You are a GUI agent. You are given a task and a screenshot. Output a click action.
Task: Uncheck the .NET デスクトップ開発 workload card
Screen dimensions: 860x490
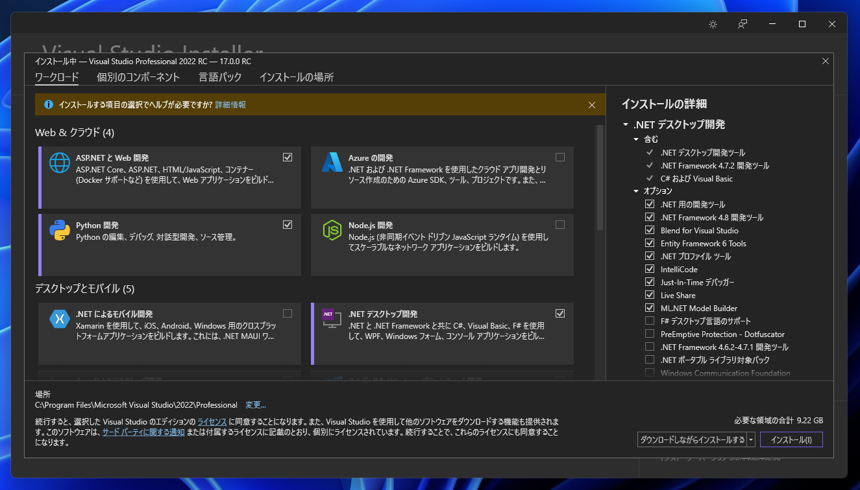click(560, 313)
